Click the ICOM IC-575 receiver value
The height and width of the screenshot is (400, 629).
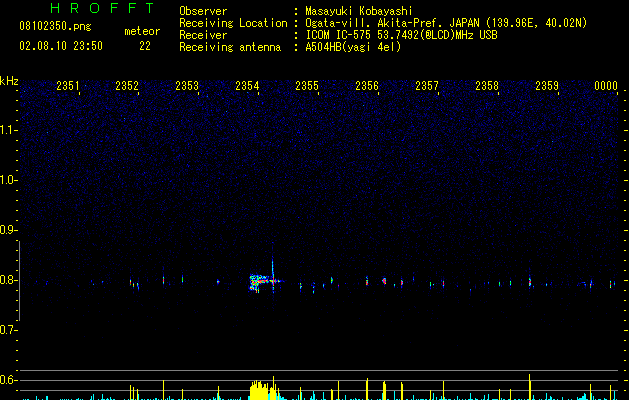(x=401, y=35)
